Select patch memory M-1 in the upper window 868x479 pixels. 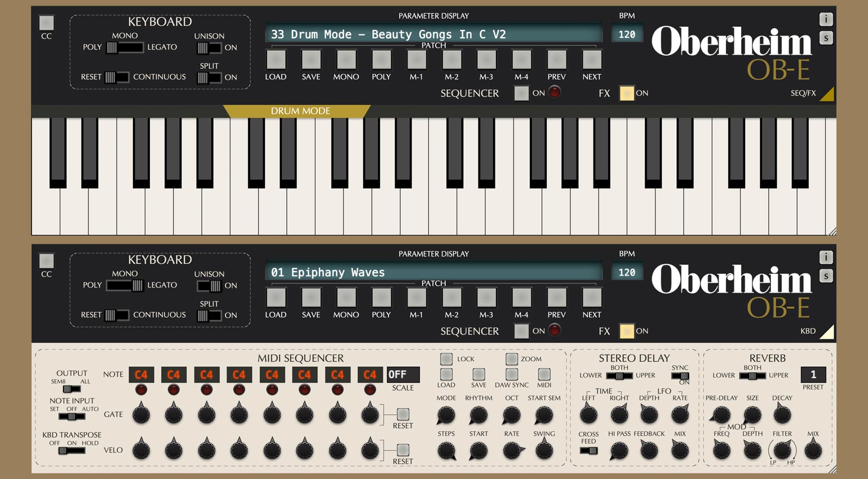[x=416, y=60]
